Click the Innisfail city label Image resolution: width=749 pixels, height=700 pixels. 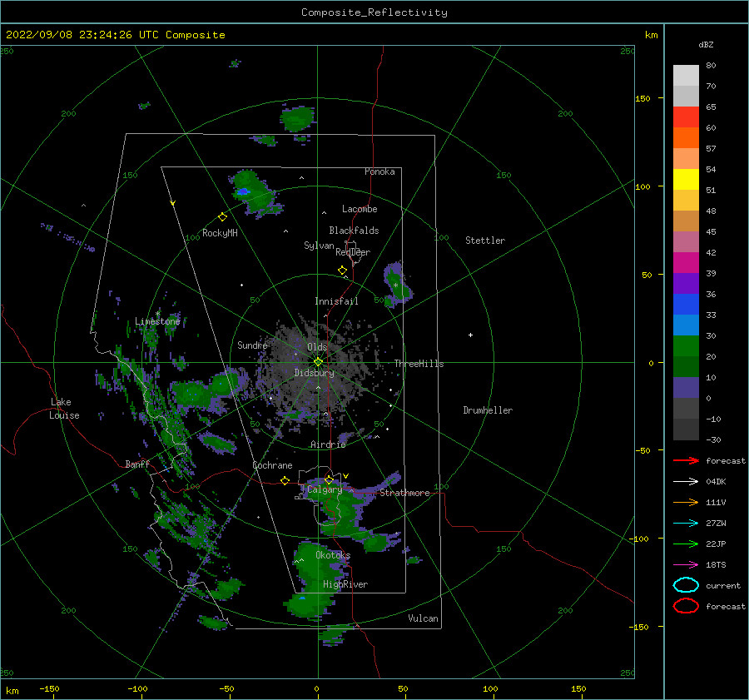(336, 301)
